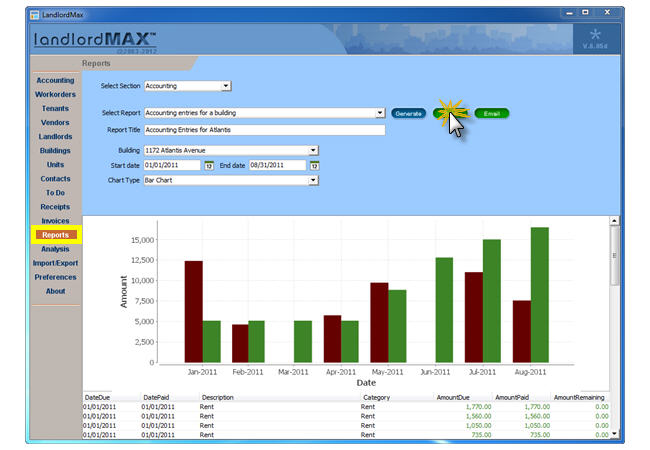Click the AmountRemaining column header

coord(579,397)
